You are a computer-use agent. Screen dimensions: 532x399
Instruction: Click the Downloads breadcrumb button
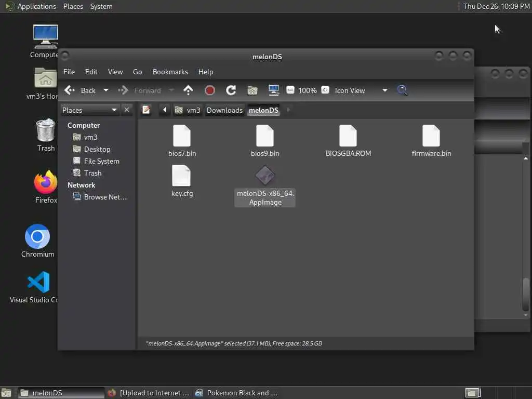224,110
